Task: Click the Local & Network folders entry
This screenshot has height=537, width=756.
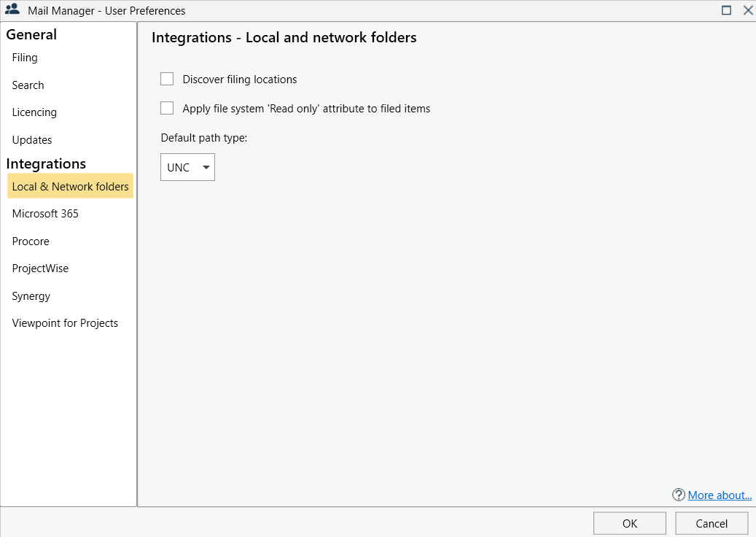Action: pos(69,186)
